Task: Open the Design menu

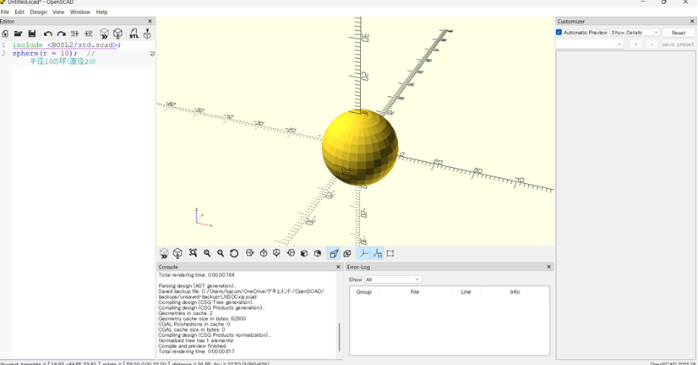Action: [38, 12]
